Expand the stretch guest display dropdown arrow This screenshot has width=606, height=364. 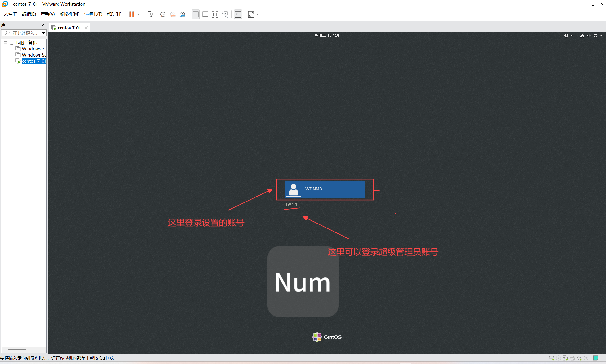[258, 14]
